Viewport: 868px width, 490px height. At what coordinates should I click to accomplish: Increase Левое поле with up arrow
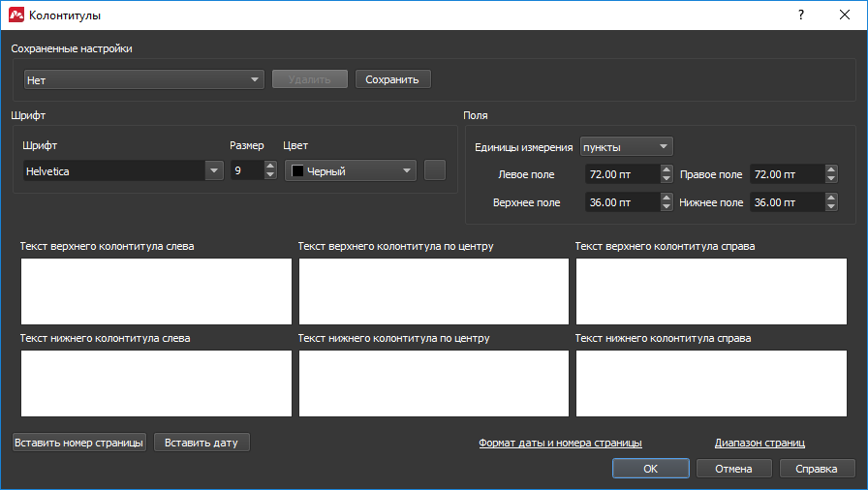click(x=666, y=169)
